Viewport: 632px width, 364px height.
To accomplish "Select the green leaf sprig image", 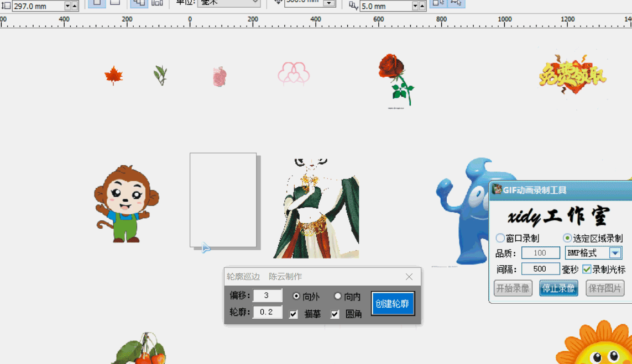I will coord(160,75).
